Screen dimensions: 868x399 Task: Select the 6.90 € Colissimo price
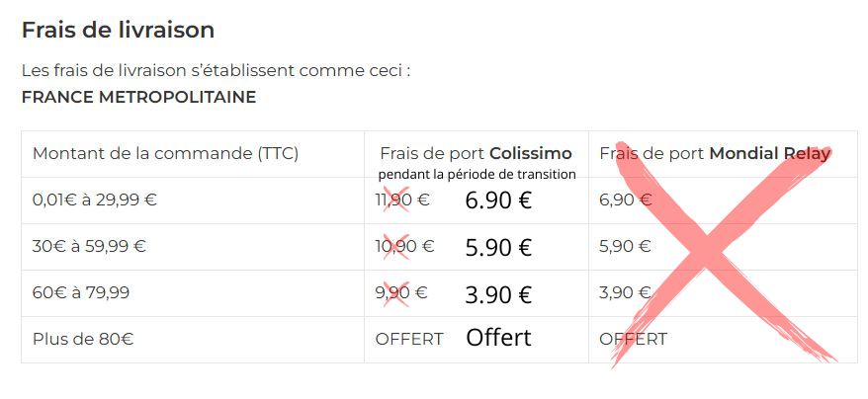498,200
